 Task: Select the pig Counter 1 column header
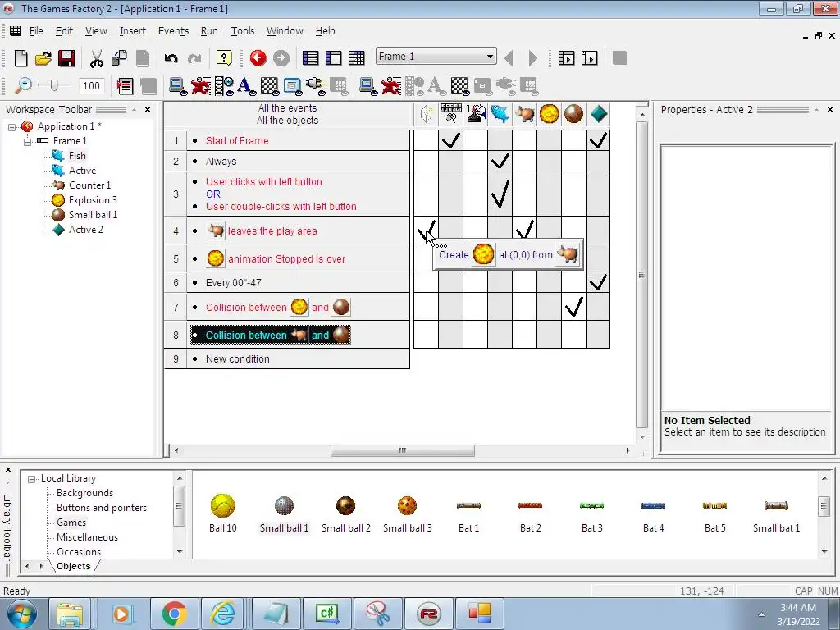(524, 113)
